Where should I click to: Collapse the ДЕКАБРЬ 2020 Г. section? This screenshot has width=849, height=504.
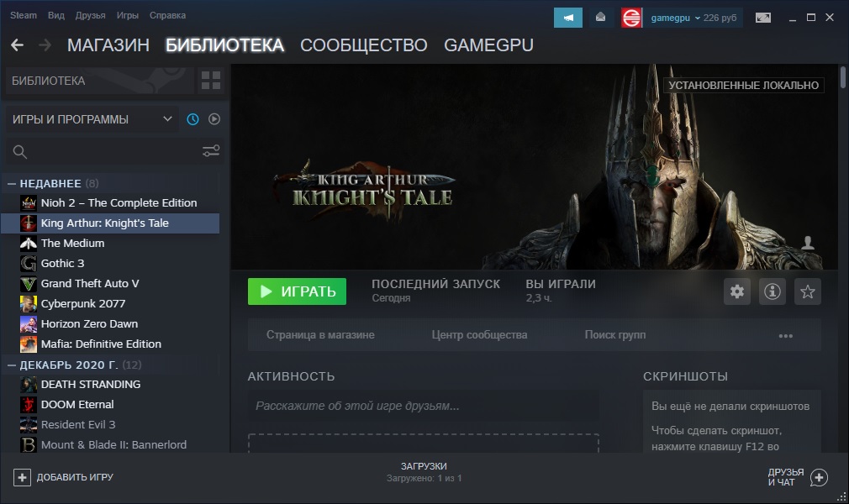point(12,365)
